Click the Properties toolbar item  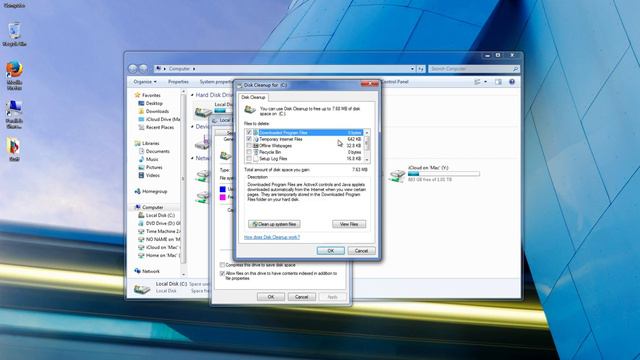178,82
